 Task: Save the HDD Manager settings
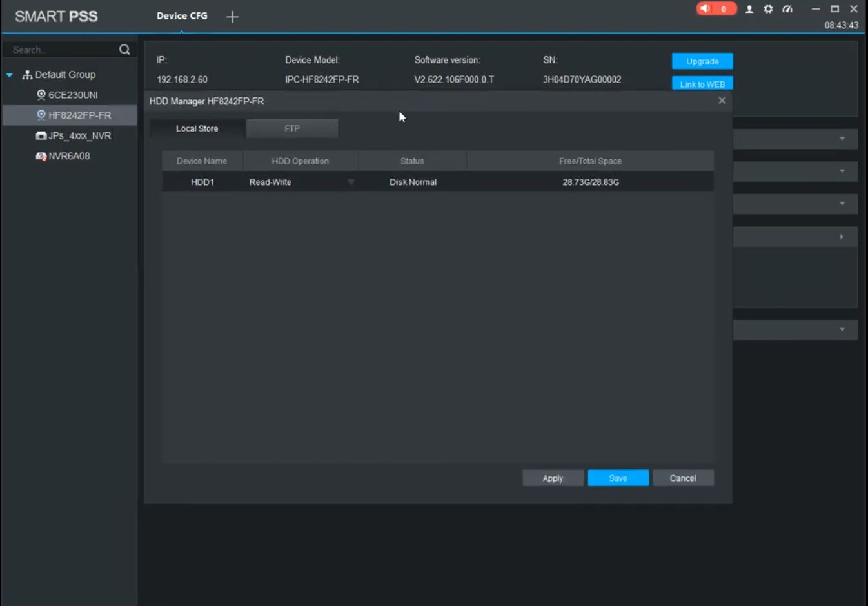pos(618,478)
